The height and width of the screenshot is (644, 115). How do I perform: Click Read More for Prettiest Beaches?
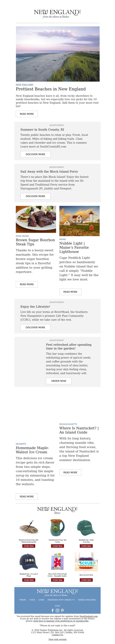(x=27, y=114)
